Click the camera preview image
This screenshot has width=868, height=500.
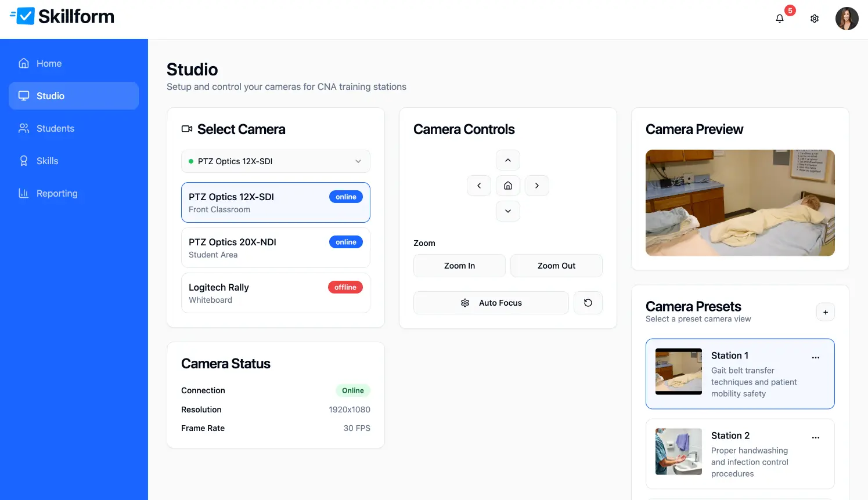[x=740, y=202]
